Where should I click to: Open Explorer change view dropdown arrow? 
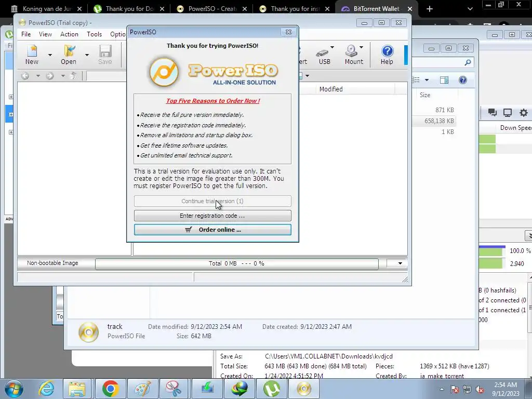(x=427, y=80)
